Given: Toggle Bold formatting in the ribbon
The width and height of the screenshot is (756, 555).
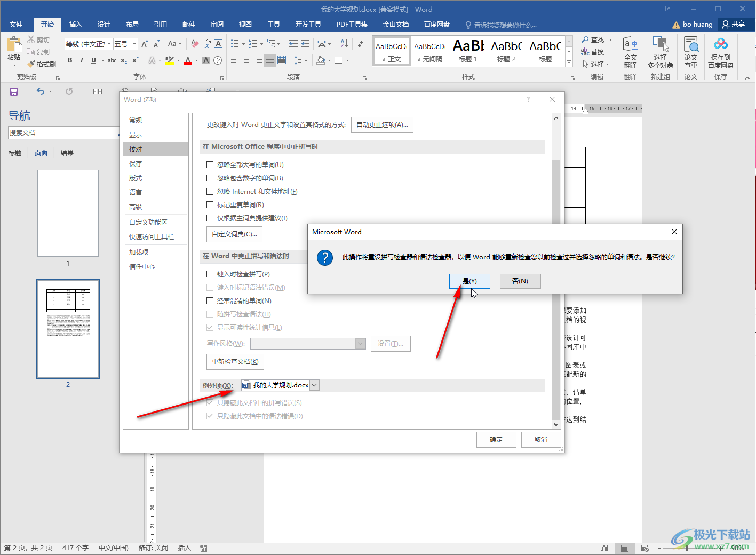Looking at the screenshot, I should (x=70, y=60).
